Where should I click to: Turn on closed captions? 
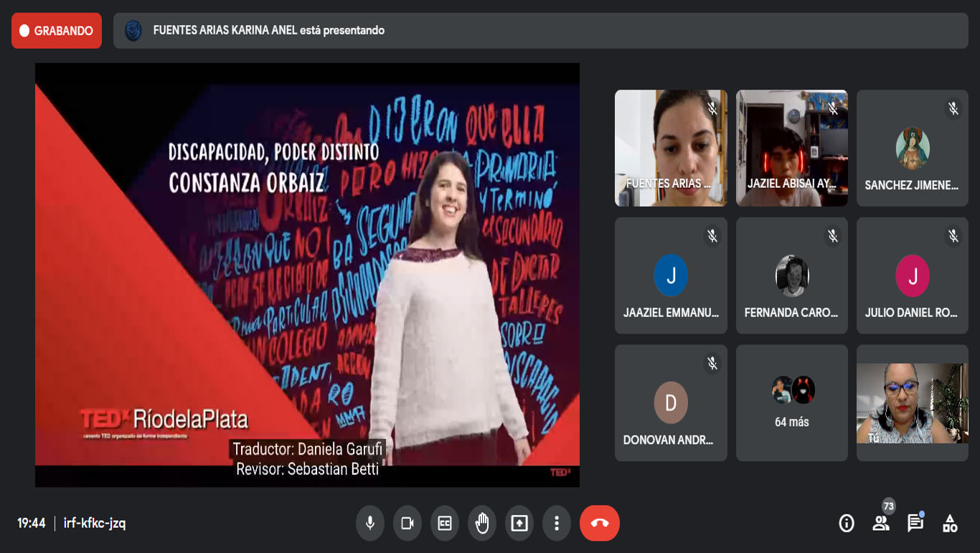coord(445,524)
